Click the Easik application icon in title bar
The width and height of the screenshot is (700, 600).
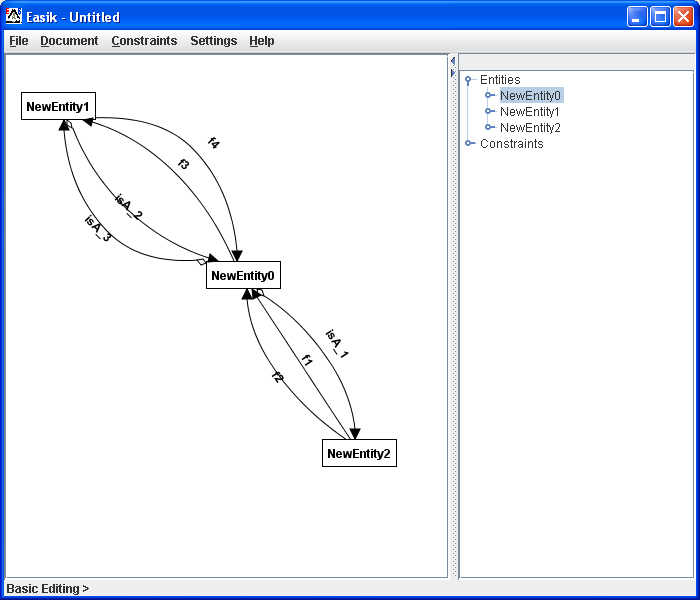coord(14,16)
